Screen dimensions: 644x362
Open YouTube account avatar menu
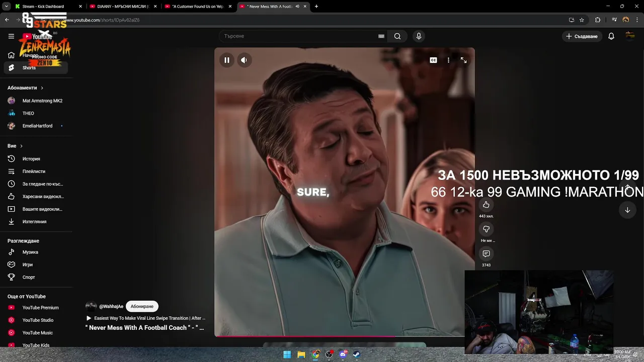click(x=630, y=36)
